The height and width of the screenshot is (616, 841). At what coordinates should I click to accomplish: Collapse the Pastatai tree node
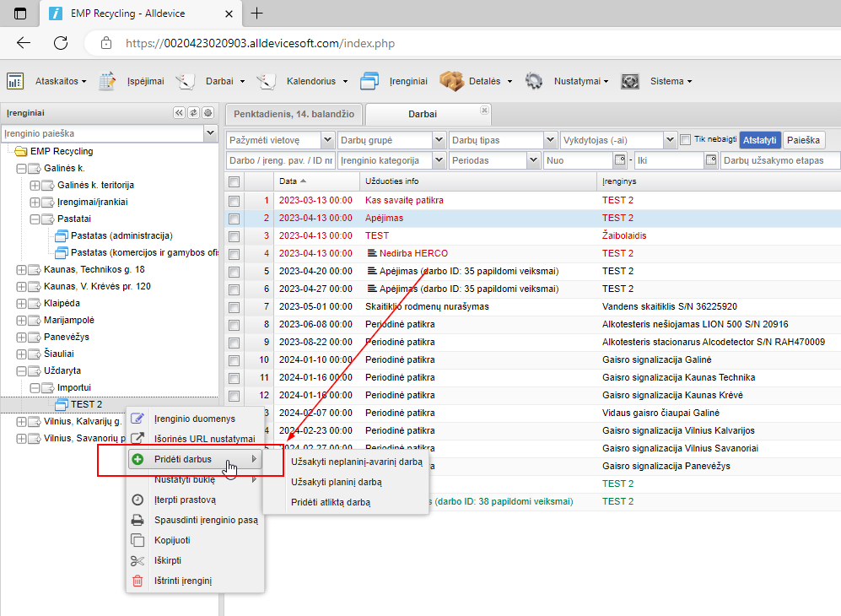tap(35, 219)
